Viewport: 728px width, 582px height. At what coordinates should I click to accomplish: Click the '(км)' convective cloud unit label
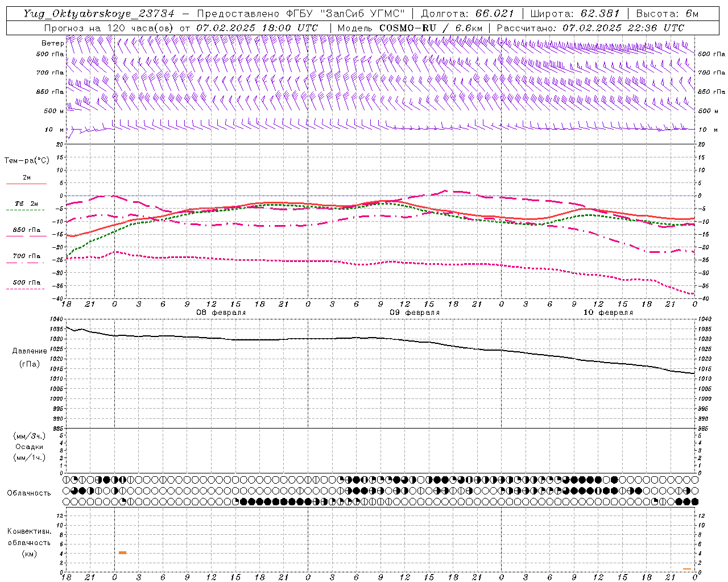coord(30,554)
